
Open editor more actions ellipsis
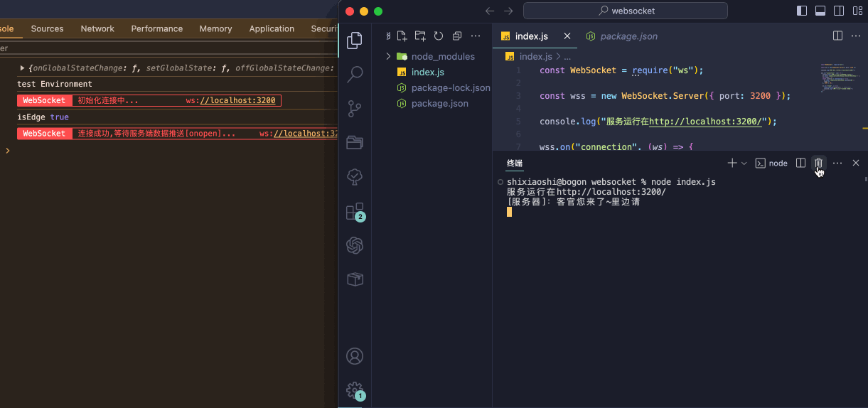coord(856,36)
